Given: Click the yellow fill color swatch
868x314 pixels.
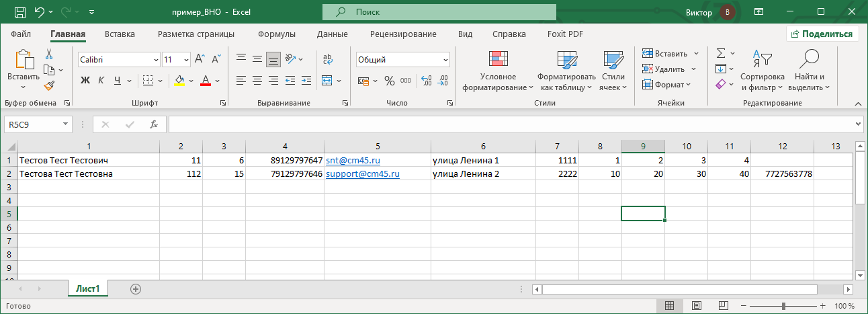Looking at the screenshot, I should coord(179,81).
